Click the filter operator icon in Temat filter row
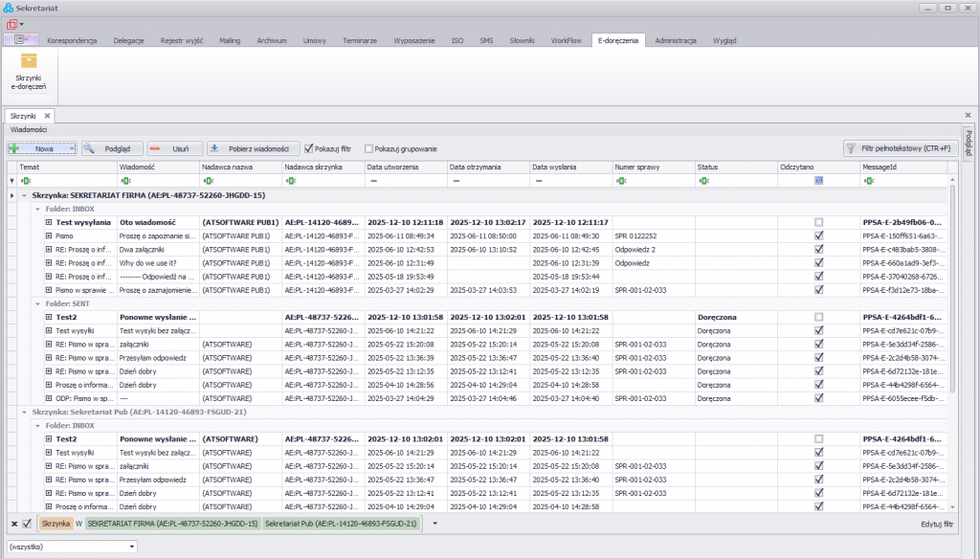 click(x=25, y=180)
